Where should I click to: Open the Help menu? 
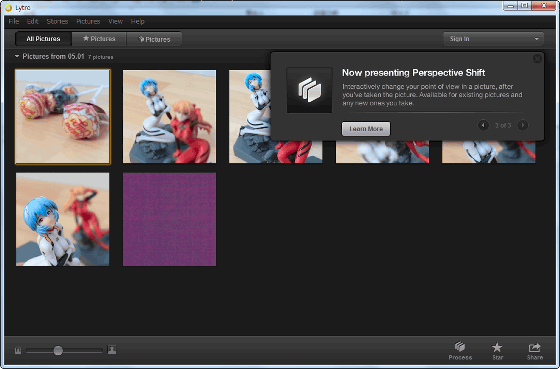(x=138, y=21)
